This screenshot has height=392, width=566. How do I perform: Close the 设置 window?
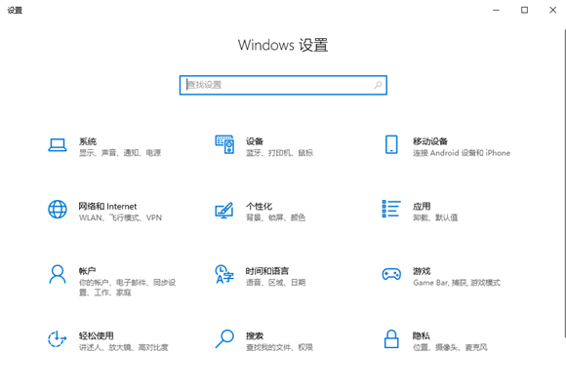(x=552, y=10)
